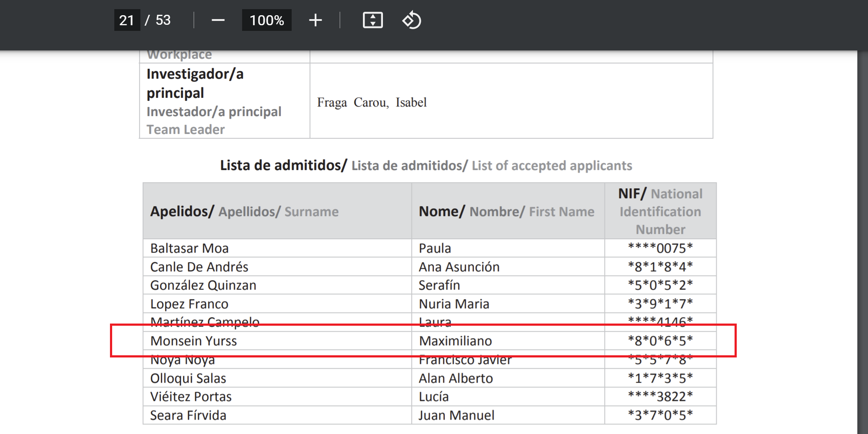
Task: Click the fit to page icon
Action: pos(372,20)
